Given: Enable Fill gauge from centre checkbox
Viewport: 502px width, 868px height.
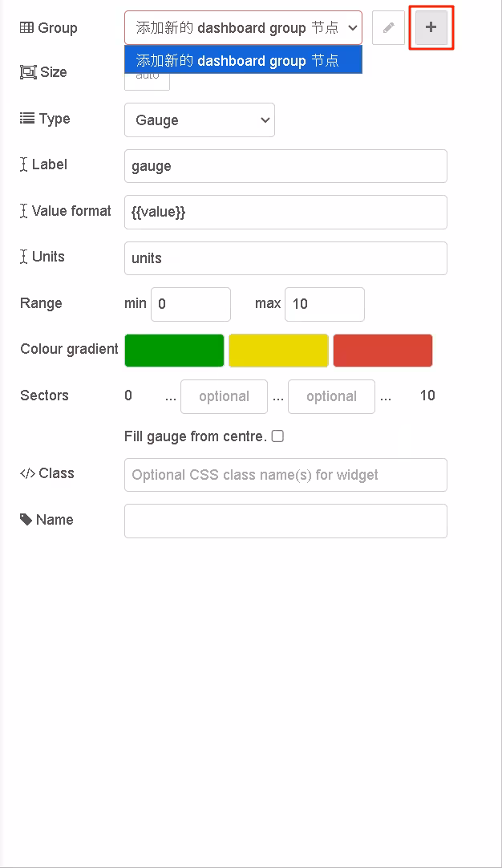Looking at the screenshot, I should pyautogui.click(x=277, y=436).
